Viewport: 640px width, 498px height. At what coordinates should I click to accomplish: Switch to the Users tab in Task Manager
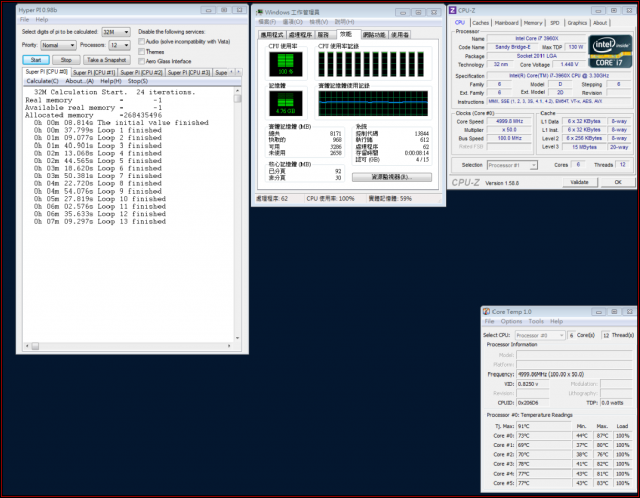(400, 35)
